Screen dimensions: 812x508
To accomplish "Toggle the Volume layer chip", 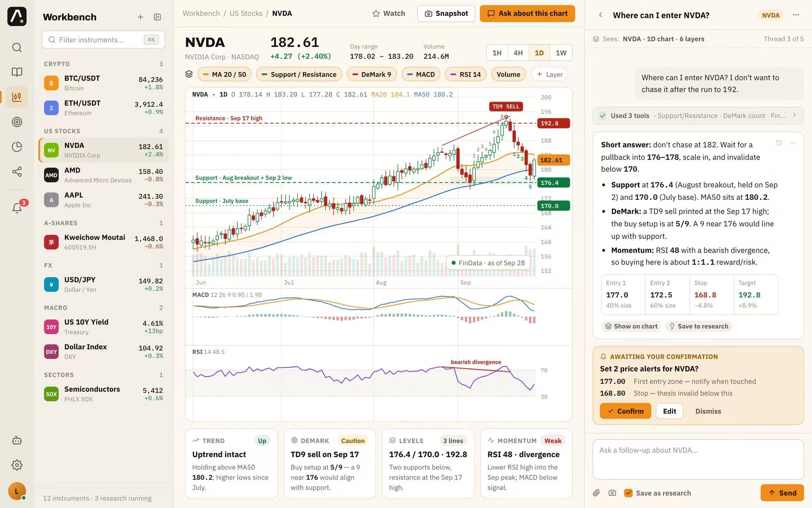I will coord(508,74).
